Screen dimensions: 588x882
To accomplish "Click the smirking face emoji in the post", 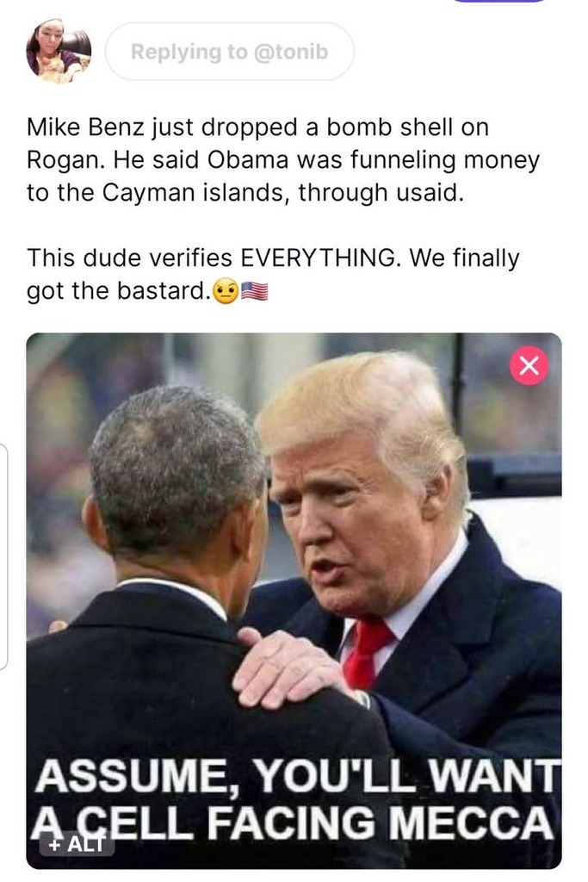I will [226, 291].
